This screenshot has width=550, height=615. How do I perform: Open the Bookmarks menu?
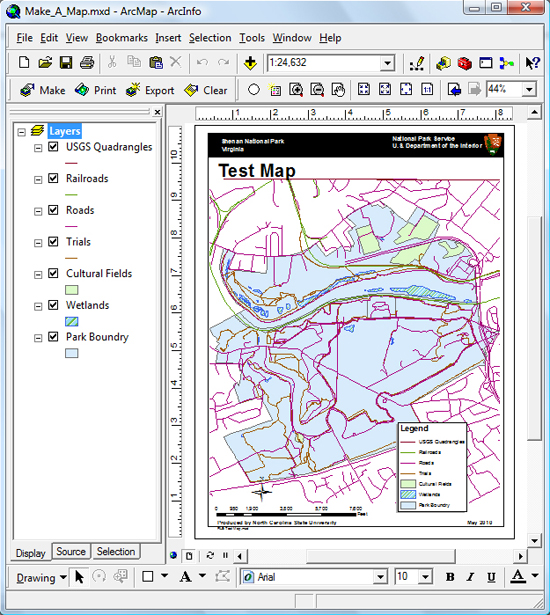[122, 38]
